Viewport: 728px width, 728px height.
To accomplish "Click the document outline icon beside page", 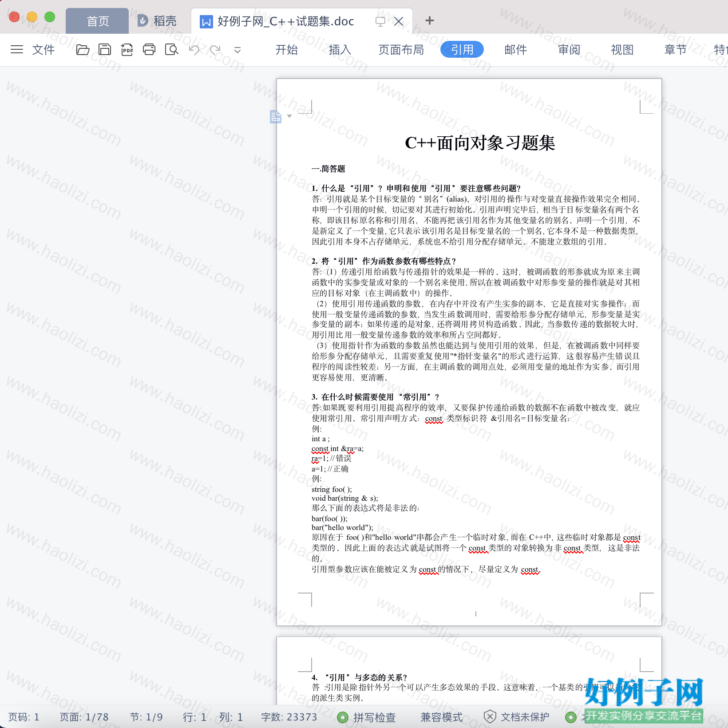I will point(276,117).
